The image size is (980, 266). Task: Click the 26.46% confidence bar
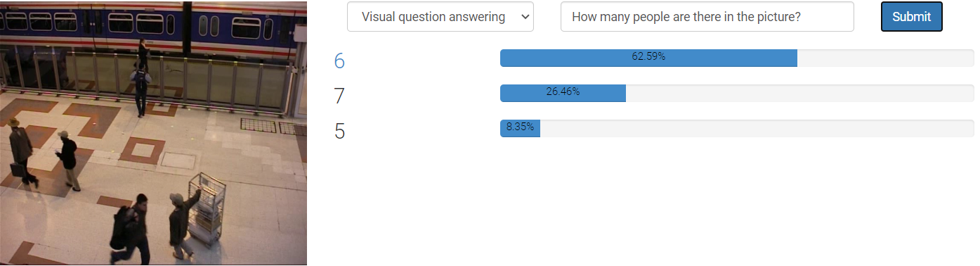(x=563, y=93)
